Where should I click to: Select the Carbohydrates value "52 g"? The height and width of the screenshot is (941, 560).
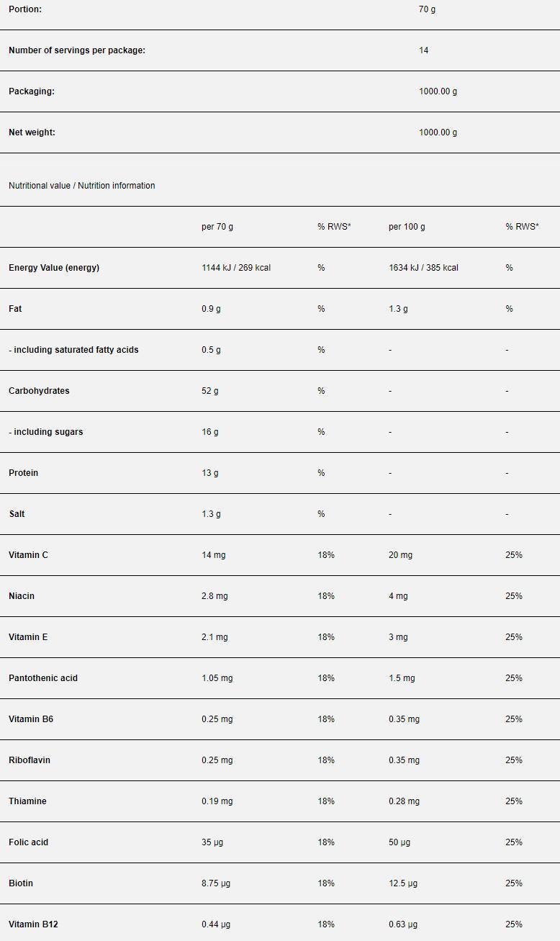[210, 391]
